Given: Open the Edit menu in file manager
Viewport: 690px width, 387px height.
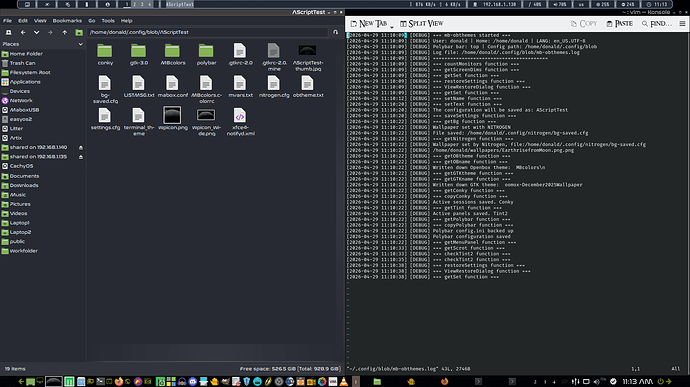Looking at the screenshot, I should tap(23, 21).
